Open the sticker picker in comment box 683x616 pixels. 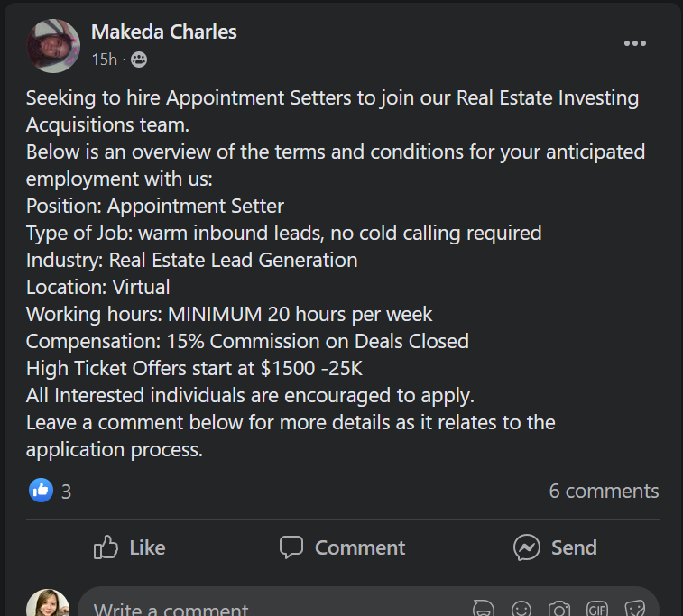[634, 608]
